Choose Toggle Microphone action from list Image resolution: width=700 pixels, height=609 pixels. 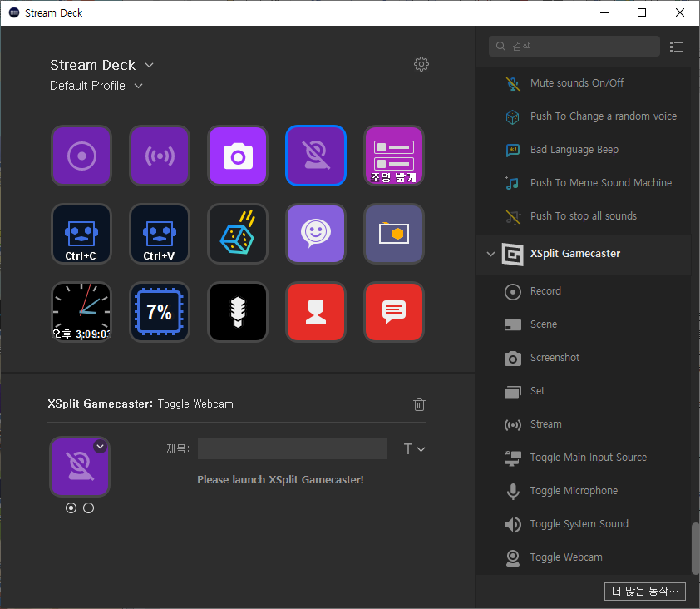coord(574,491)
